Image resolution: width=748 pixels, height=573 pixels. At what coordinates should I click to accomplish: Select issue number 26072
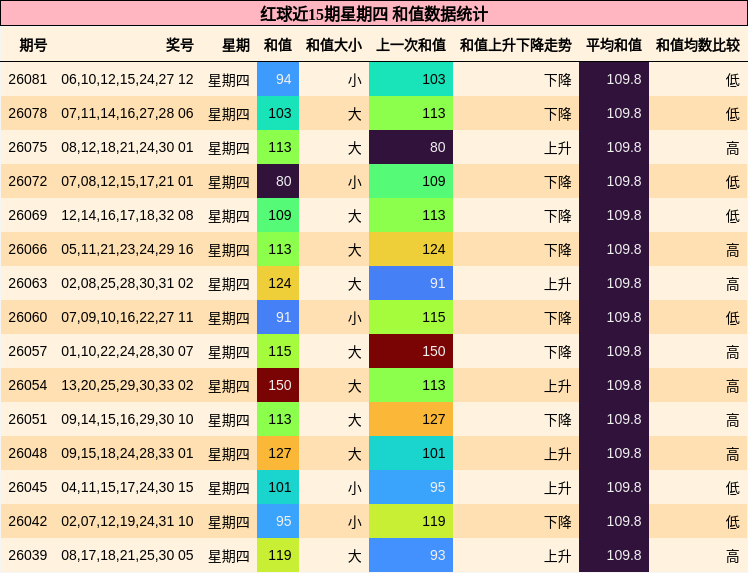pos(28,181)
